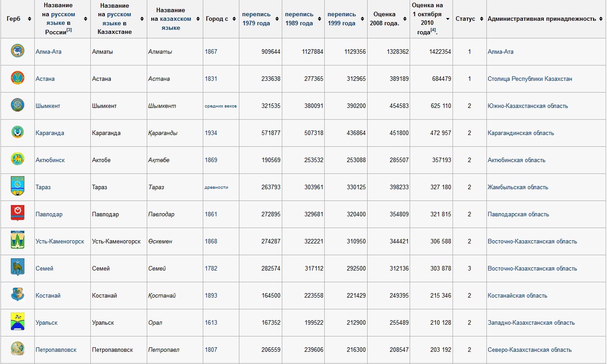Open 'Карагандинская область' link
Screen dimensions: 607x364
coord(521,133)
